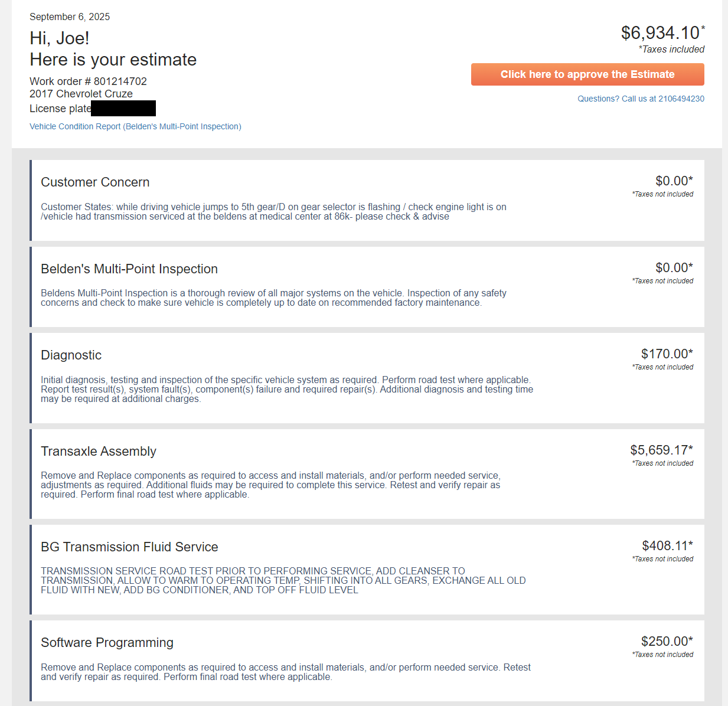
Task: Click the "Customer States" concern description text
Action: [x=273, y=212]
